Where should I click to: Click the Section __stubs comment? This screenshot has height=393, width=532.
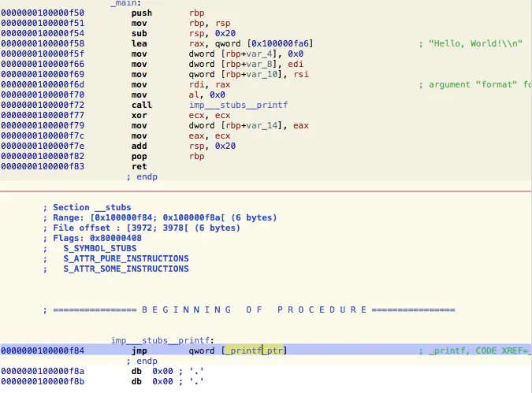point(87,207)
